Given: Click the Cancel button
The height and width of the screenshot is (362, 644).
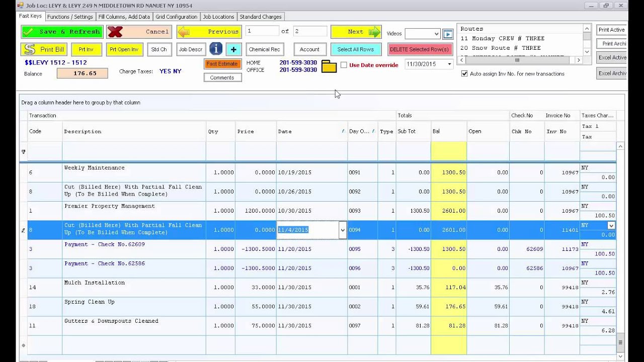Looking at the screenshot, I should (139, 32).
